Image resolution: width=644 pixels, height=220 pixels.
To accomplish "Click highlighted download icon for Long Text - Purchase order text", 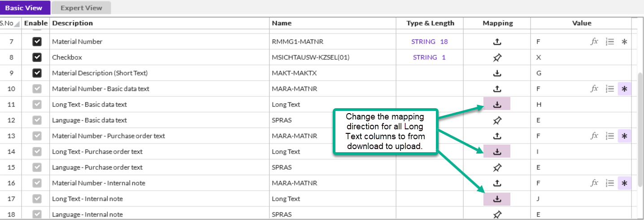I will coord(497,151).
